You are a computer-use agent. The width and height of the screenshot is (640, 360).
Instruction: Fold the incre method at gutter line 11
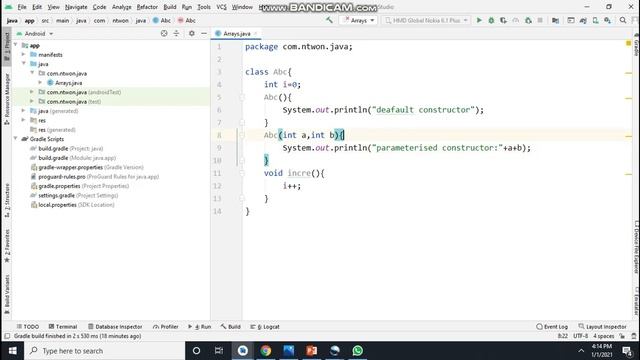(x=242, y=173)
